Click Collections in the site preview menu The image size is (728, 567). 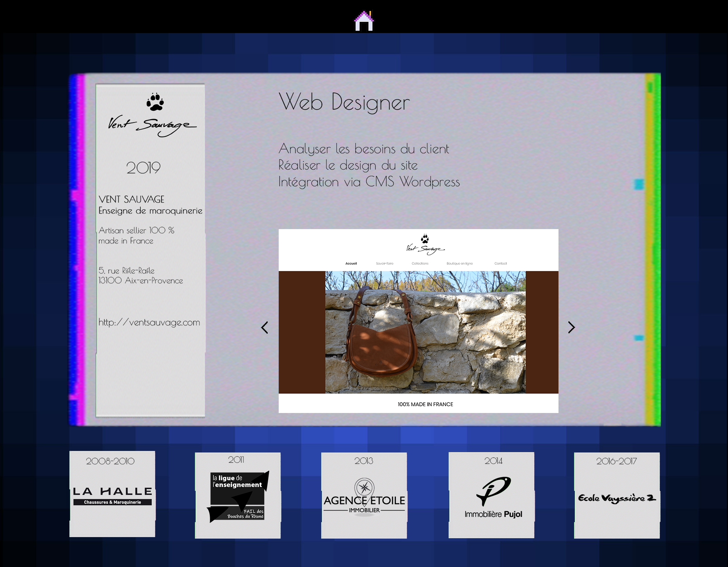[420, 264]
